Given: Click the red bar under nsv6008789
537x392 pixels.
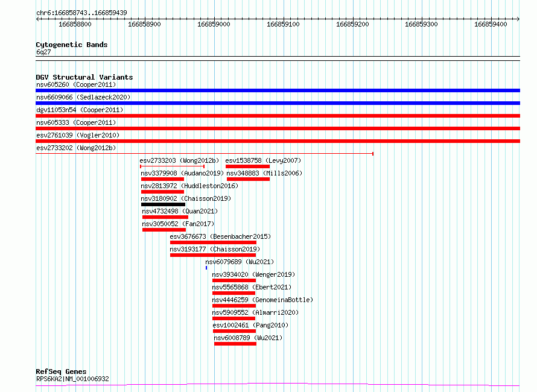Looking at the screenshot, I should (235, 344).
